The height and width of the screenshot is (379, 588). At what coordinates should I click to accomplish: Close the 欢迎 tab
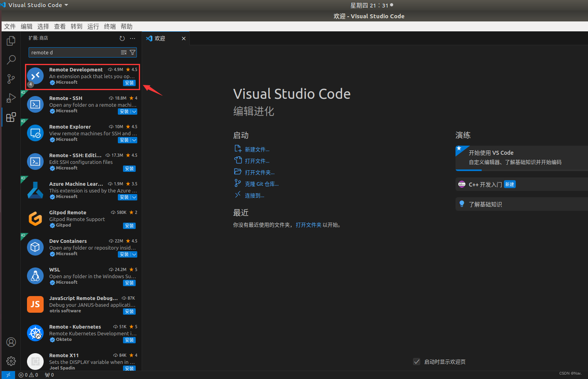pos(184,38)
